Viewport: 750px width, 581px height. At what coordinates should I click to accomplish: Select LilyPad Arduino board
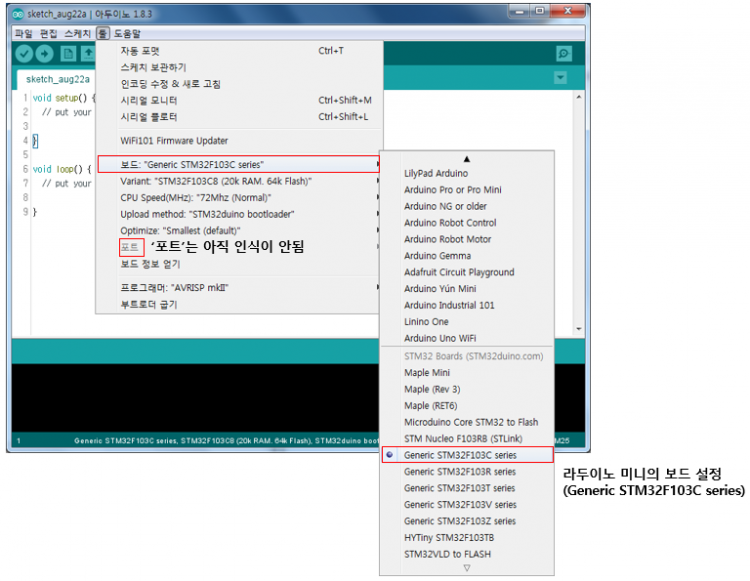(467, 173)
